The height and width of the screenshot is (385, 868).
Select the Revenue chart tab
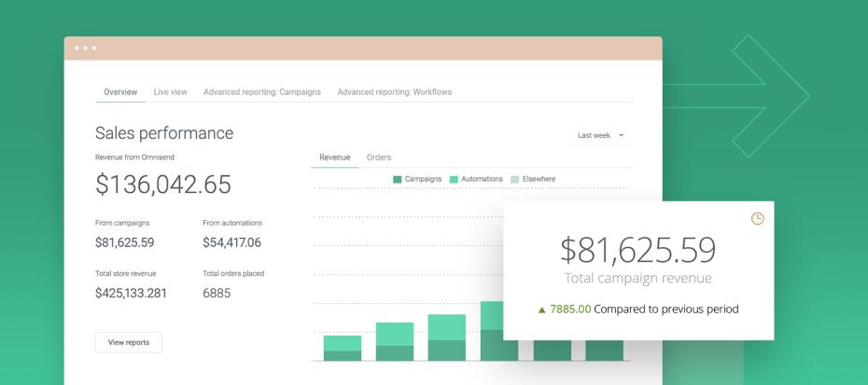[334, 158]
